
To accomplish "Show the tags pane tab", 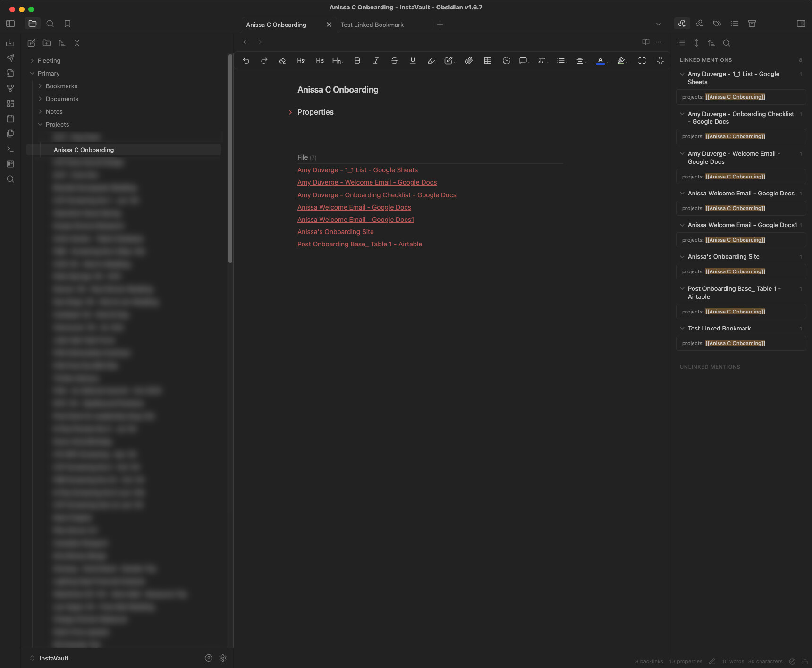I will pyautogui.click(x=717, y=24).
